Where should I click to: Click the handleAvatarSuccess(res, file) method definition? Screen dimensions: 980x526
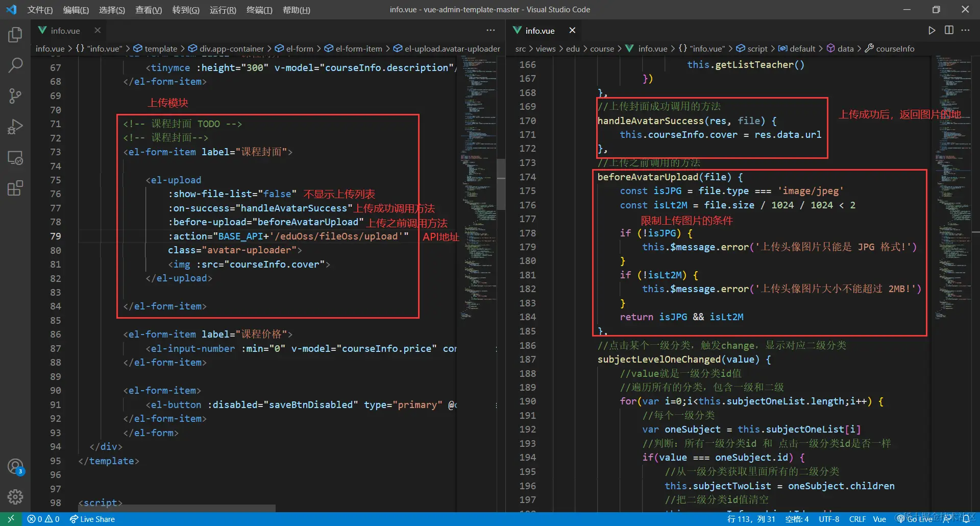tap(687, 121)
